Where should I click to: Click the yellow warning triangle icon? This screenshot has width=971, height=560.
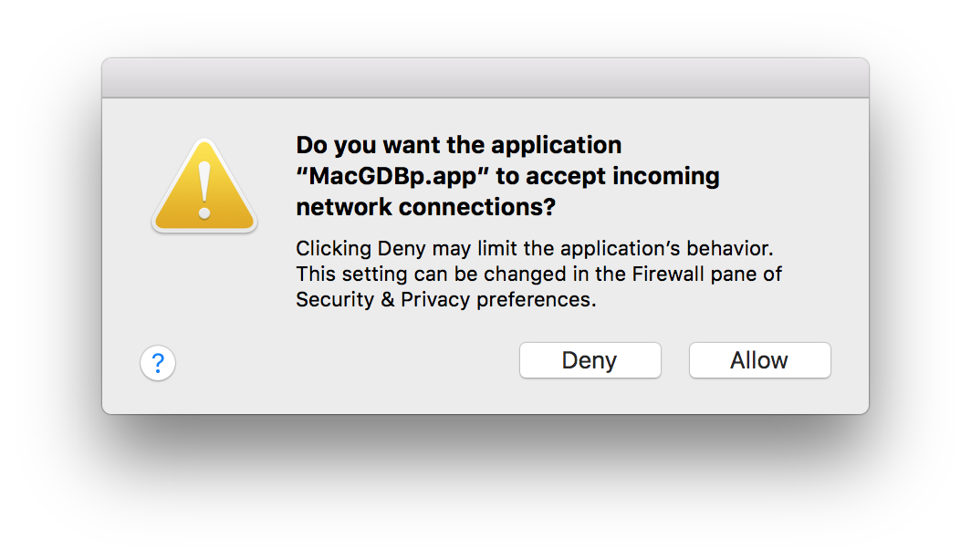[x=204, y=185]
